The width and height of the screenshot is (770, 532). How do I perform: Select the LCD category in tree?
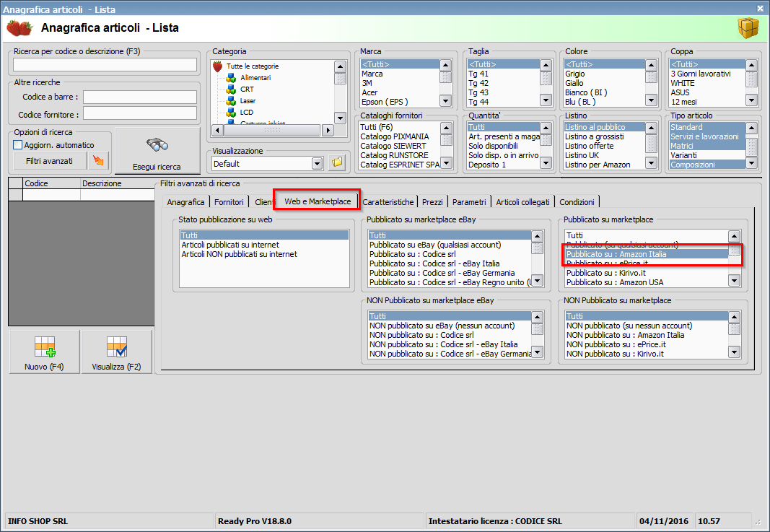click(x=247, y=112)
